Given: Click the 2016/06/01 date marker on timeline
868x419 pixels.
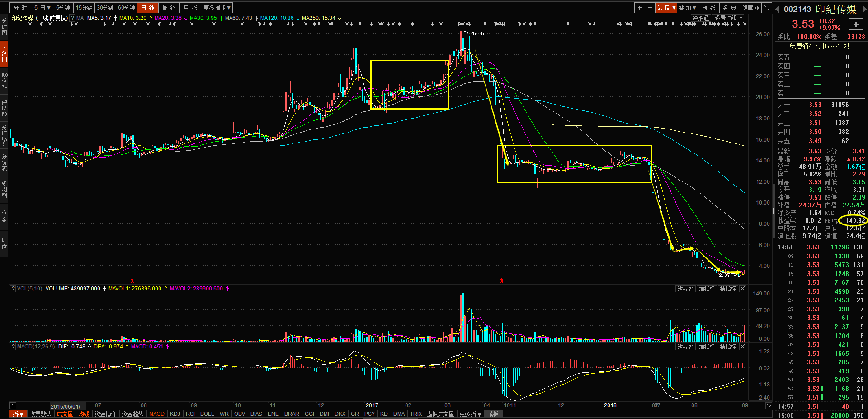Looking at the screenshot, I should (x=67, y=406).
